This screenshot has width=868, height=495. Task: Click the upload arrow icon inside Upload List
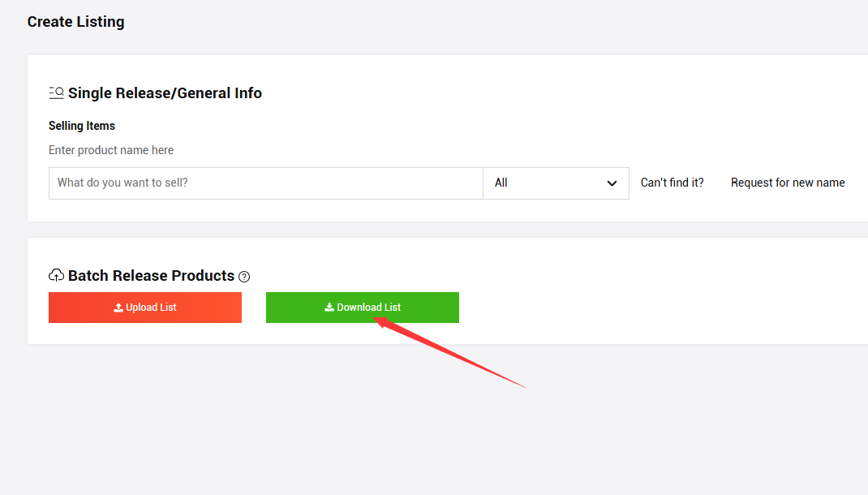click(118, 308)
